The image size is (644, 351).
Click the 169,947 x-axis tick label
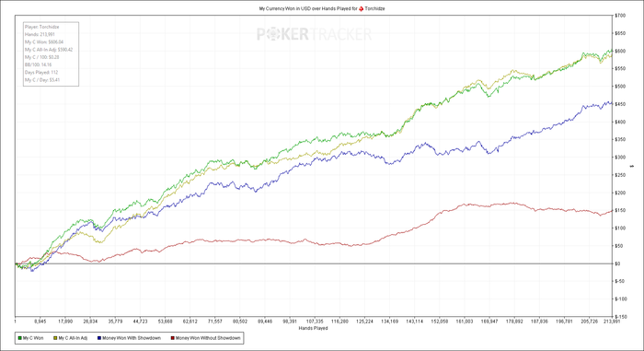(x=489, y=322)
